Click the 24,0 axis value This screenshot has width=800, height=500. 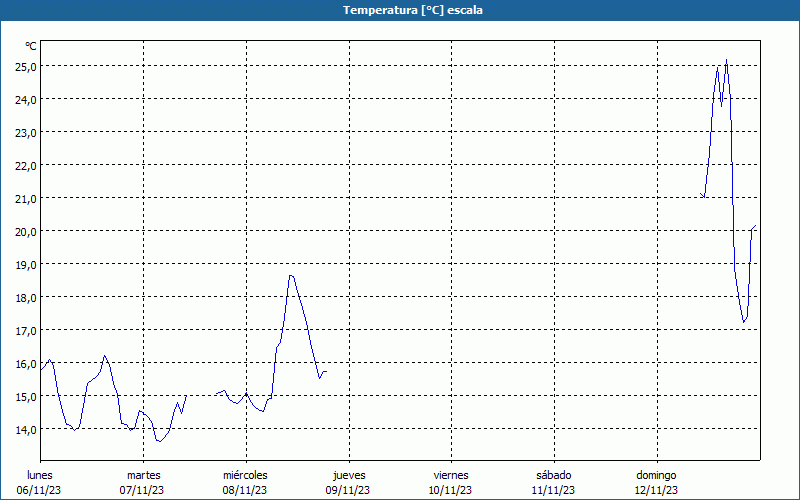[26, 100]
